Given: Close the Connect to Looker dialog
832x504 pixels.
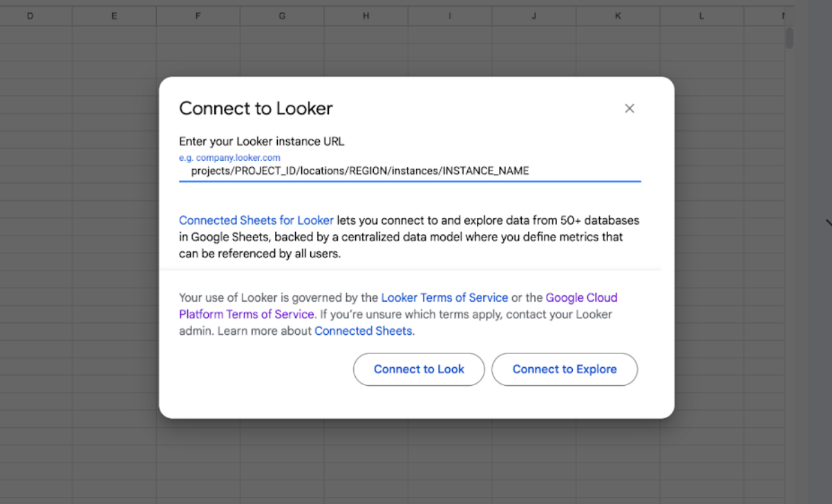Looking at the screenshot, I should (x=629, y=108).
